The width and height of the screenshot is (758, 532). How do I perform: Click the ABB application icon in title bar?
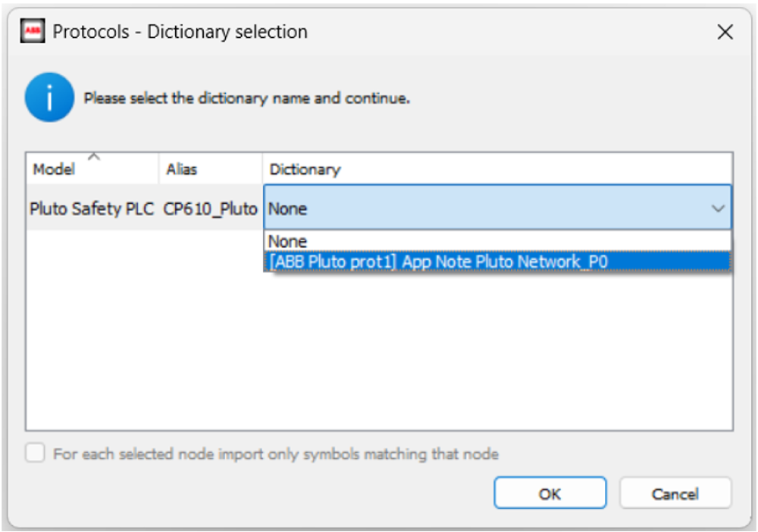pos(33,31)
